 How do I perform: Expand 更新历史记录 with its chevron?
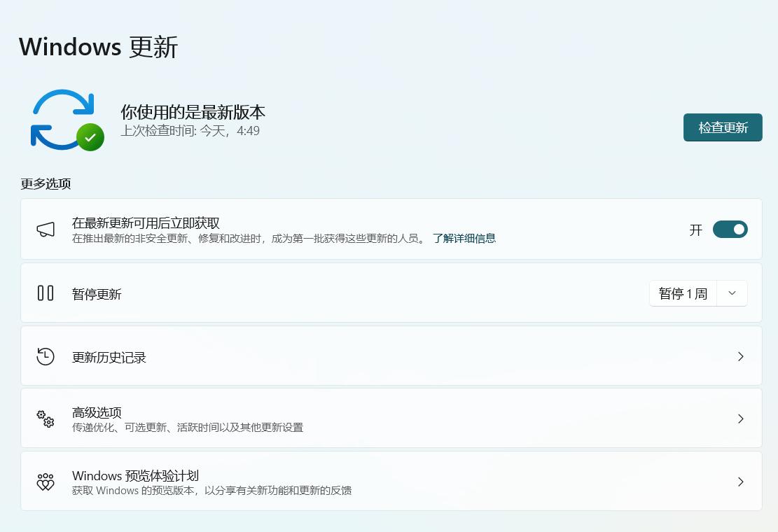tap(740, 356)
